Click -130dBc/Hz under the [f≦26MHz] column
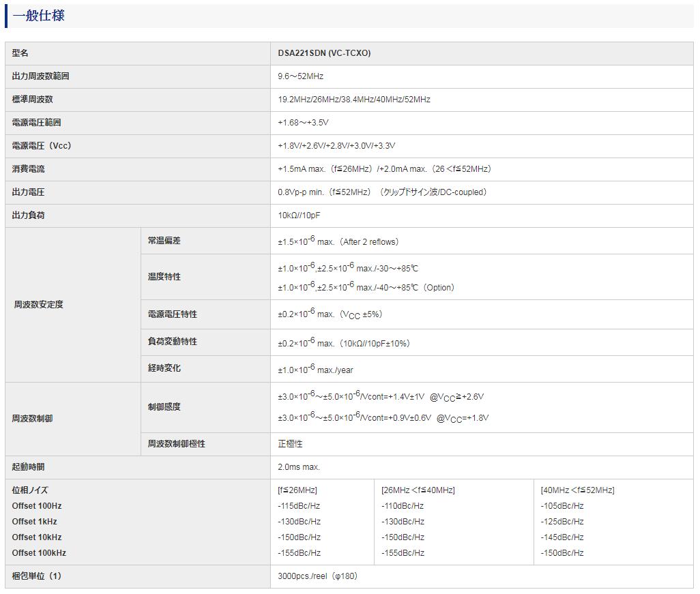The height and width of the screenshot is (594, 700). tap(299, 521)
